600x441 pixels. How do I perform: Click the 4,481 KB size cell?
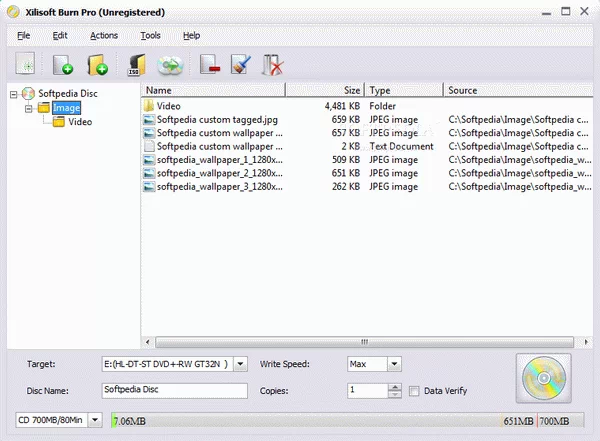point(342,106)
